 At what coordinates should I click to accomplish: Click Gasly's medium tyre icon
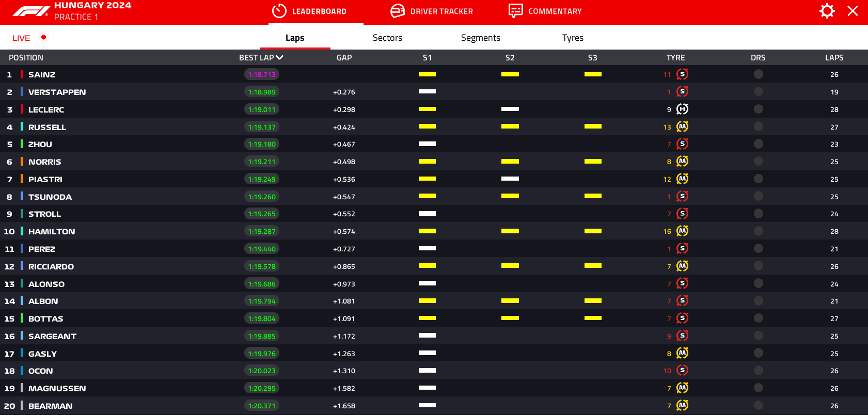[682, 353]
